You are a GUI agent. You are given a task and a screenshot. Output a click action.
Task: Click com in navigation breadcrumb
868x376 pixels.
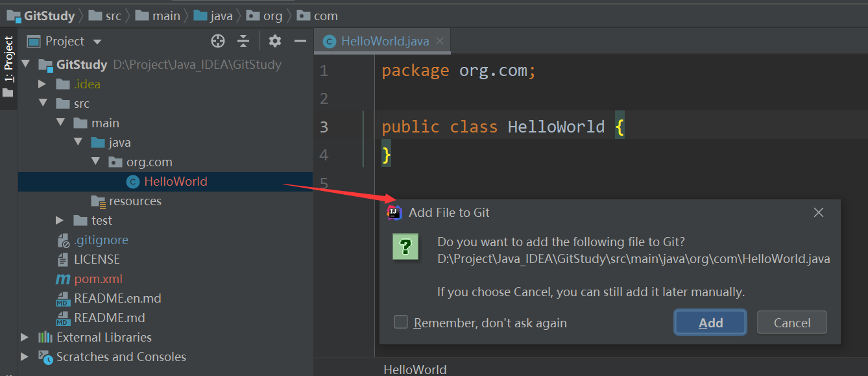click(x=326, y=16)
